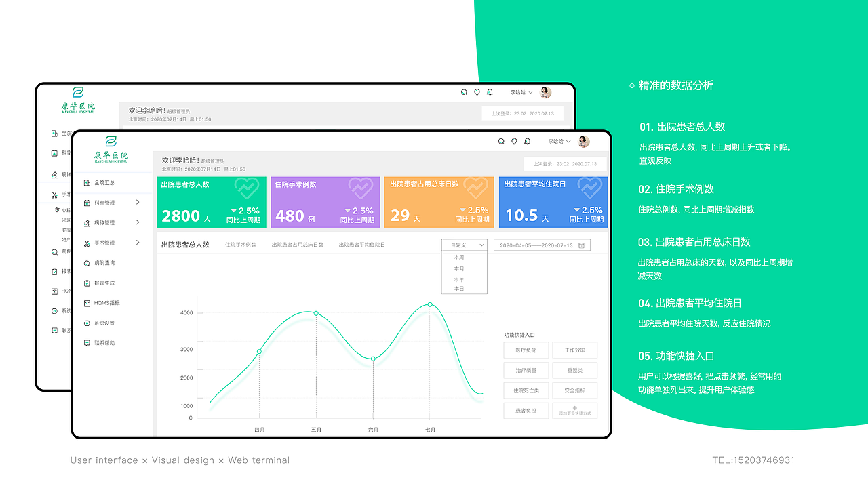Select 本日 from the dropdown list

pos(459,289)
